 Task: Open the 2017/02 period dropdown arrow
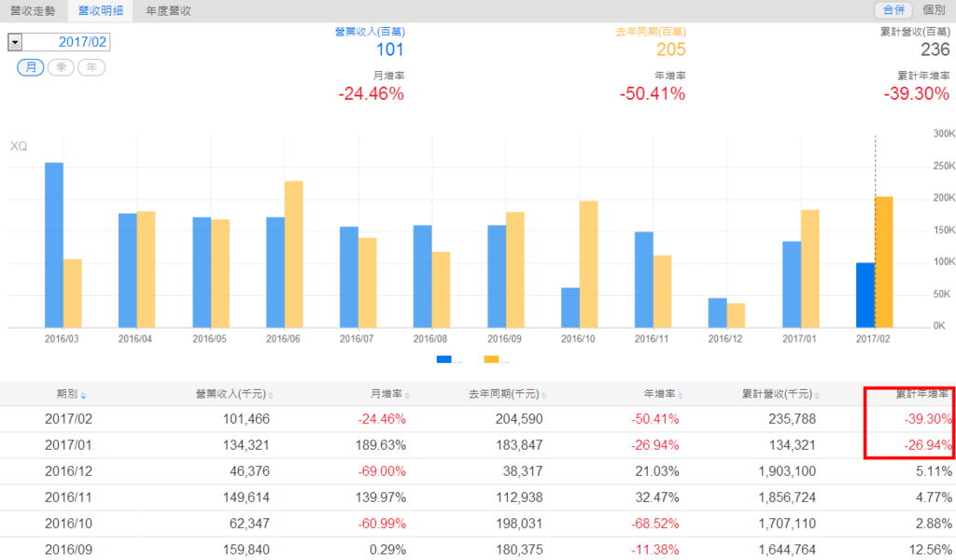coord(15,42)
